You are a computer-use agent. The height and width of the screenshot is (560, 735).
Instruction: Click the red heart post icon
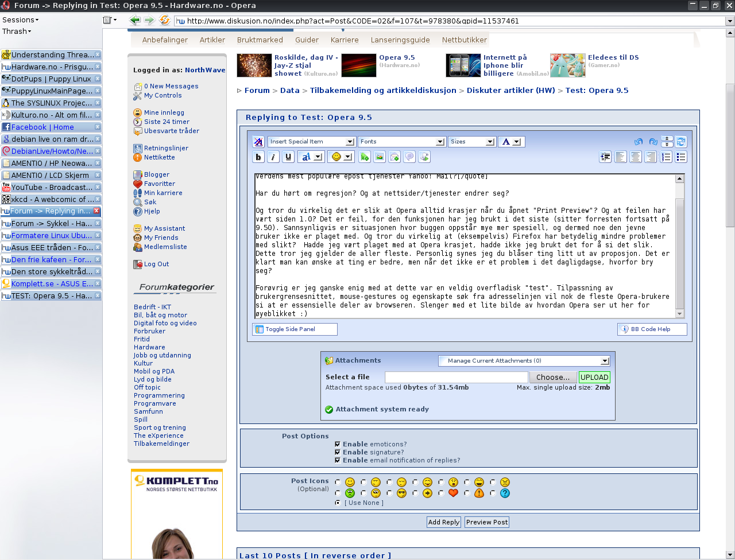click(453, 493)
